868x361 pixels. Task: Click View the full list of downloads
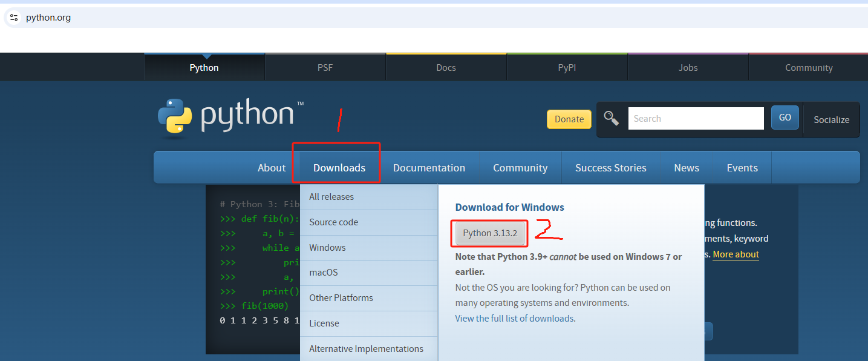(x=514, y=319)
